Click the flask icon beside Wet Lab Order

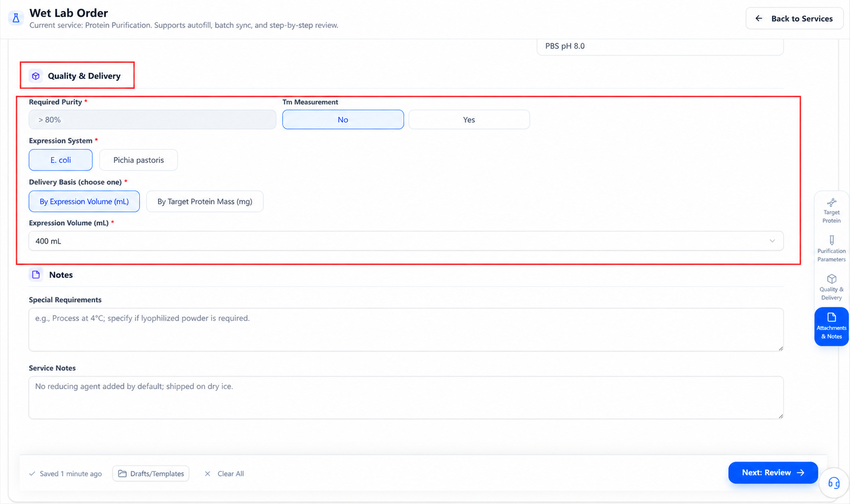16,18
